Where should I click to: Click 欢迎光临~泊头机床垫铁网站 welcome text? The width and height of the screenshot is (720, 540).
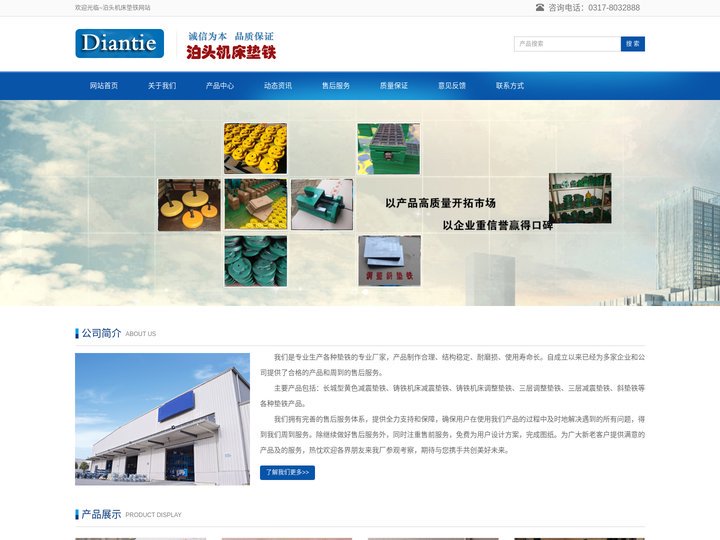click(112, 8)
